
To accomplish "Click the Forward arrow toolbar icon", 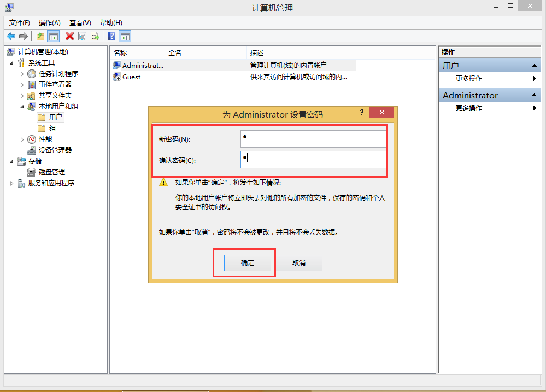I will click(24, 36).
